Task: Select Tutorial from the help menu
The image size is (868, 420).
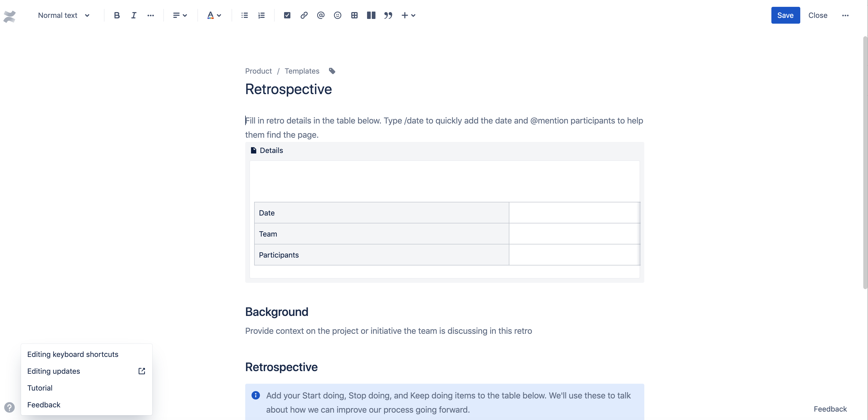Action: (40, 388)
